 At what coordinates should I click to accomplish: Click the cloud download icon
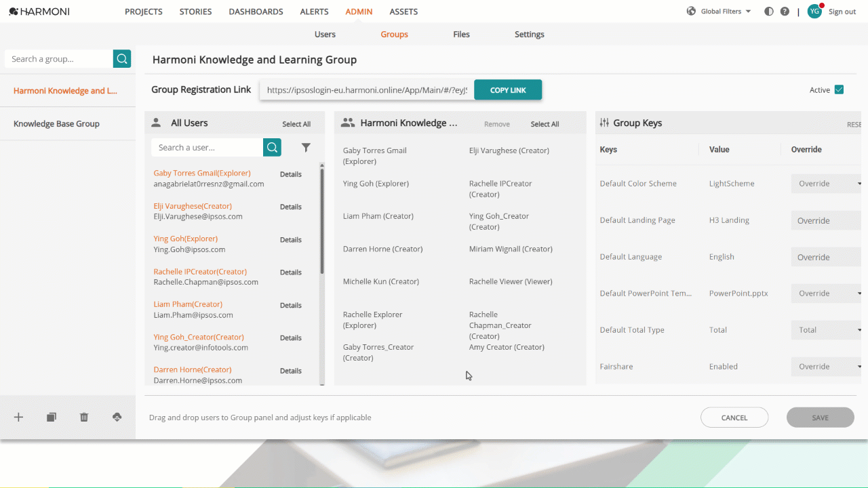[x=117, y=418]
